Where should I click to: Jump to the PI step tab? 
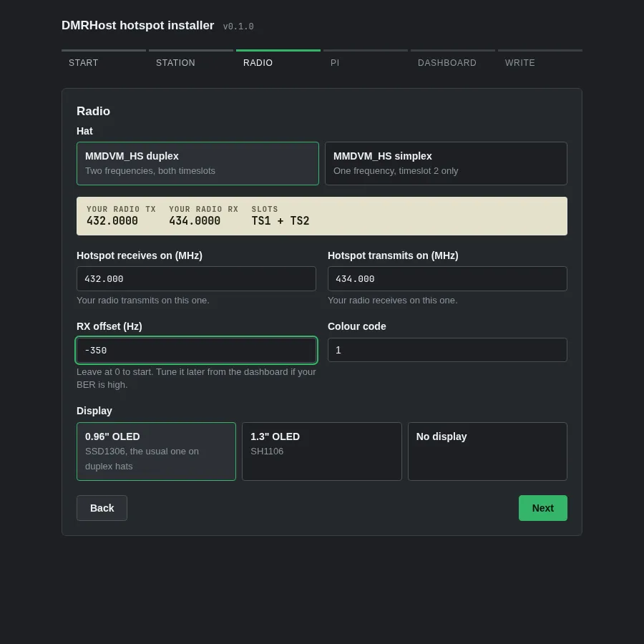click(366, 60)
